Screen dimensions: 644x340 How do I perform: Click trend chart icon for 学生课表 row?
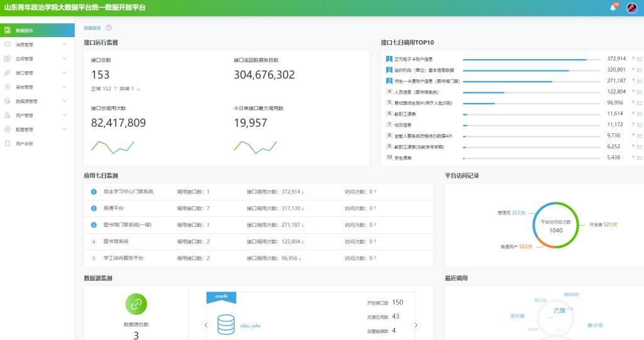click(640, 157)
